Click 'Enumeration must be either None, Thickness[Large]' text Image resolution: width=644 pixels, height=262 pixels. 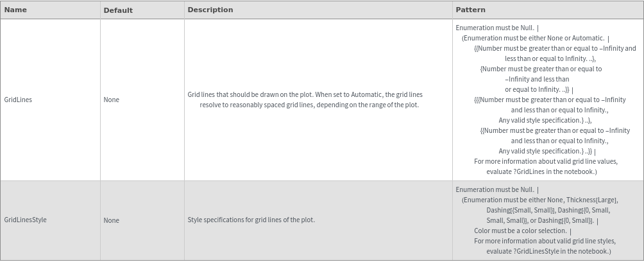[539, 200]
